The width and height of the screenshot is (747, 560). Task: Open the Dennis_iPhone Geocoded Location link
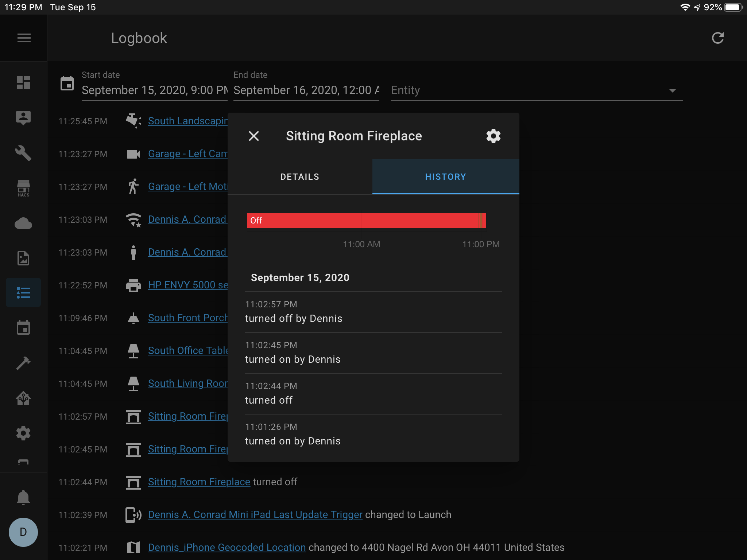227,547
